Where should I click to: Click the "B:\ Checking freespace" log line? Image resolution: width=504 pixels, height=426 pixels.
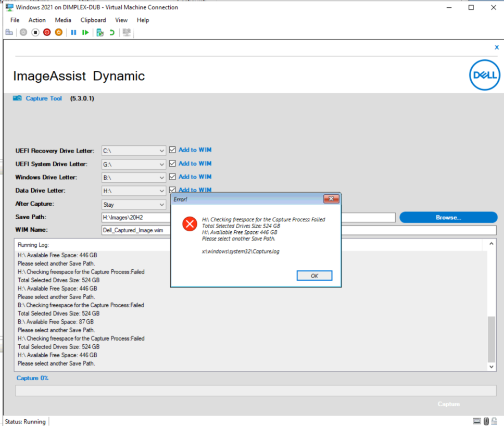point(81,305)
